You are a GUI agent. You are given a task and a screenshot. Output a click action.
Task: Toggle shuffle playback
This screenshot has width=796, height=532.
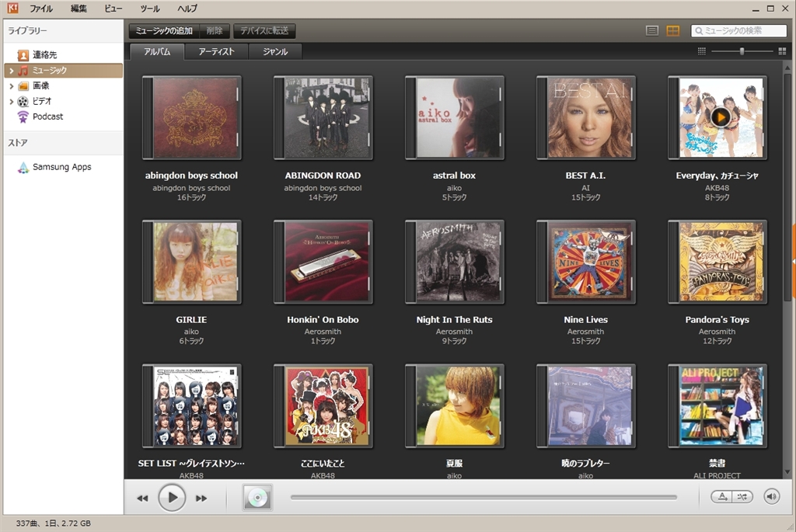click(742, 497)
